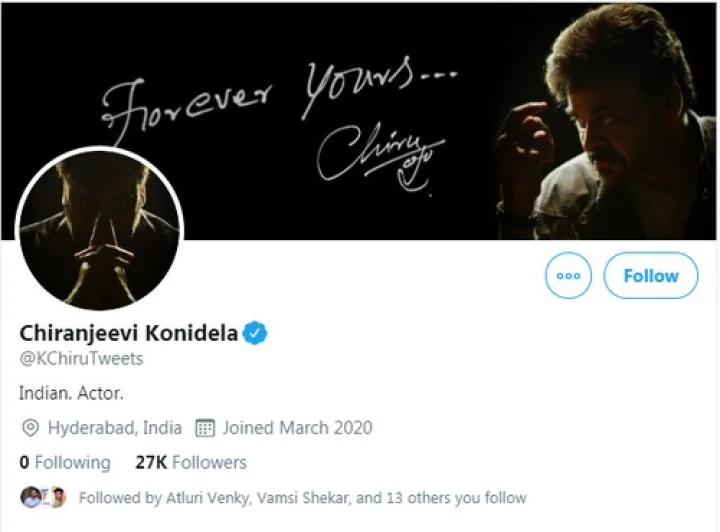Open the three-dot more options button
The image size is (720, 532).
(x=568, y=275)
